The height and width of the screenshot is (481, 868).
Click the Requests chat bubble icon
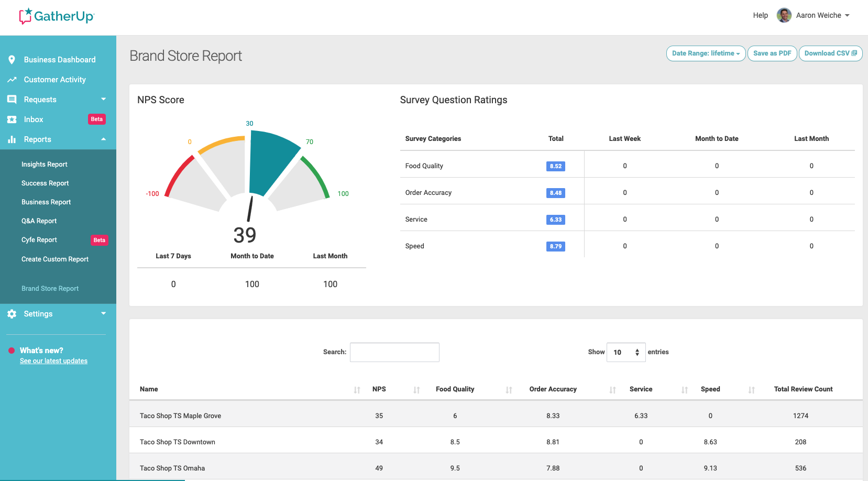(12, 100)
